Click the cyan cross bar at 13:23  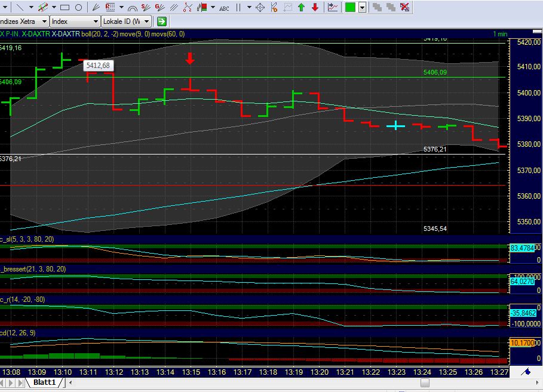395,125
